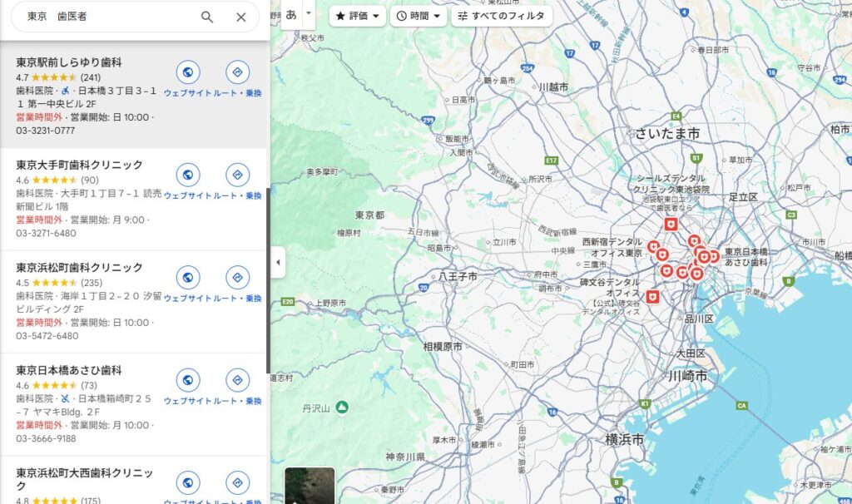Click phone number 03-3231-0777
The image size is (852, 504).
point(46,131)
